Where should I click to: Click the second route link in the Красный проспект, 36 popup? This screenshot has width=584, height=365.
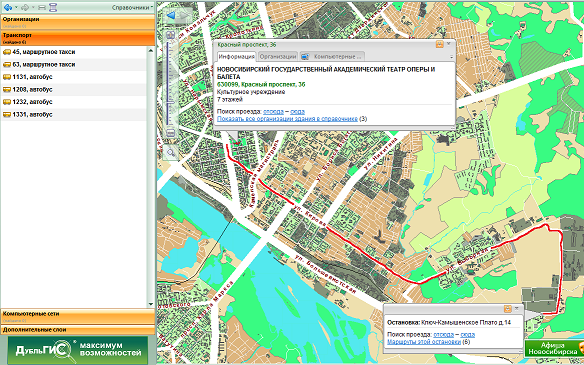coord(297,111)
